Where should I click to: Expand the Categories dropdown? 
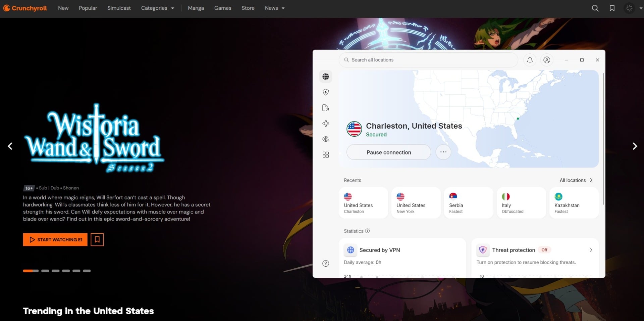pos(158,8)
